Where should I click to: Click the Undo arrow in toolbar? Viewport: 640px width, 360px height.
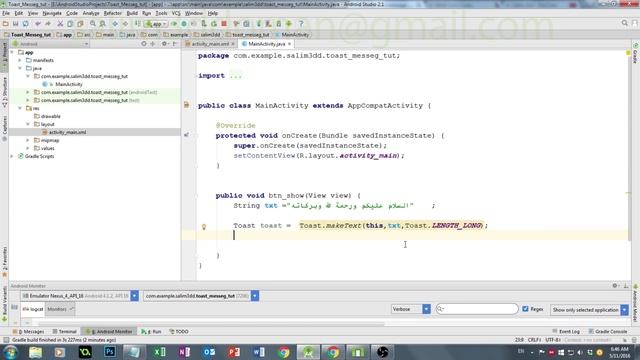click(38, 24)
